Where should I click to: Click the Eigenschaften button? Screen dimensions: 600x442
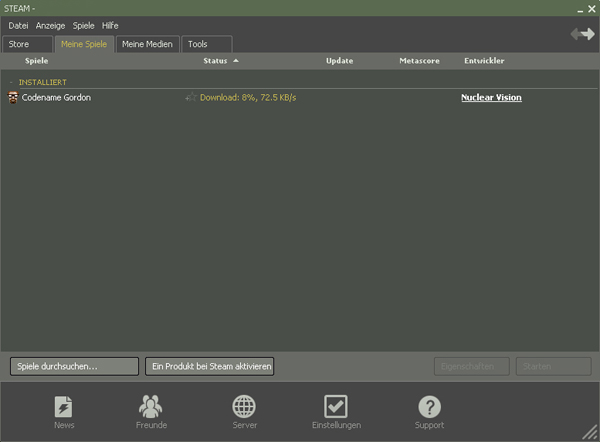click(471, 366)
